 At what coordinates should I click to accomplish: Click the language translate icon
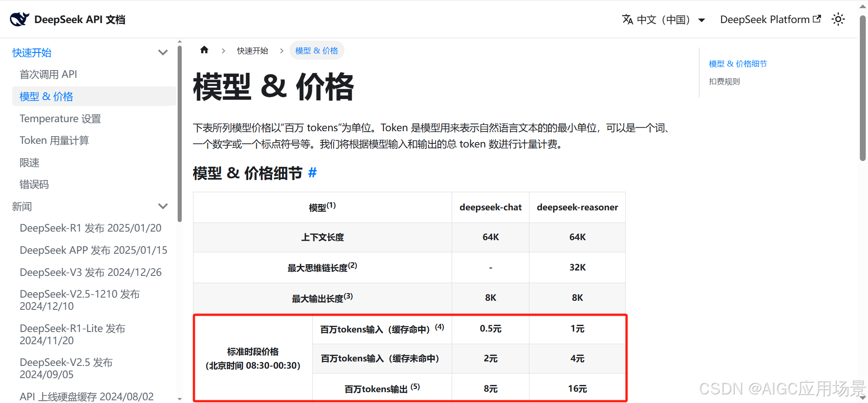(x=627, y=19)
